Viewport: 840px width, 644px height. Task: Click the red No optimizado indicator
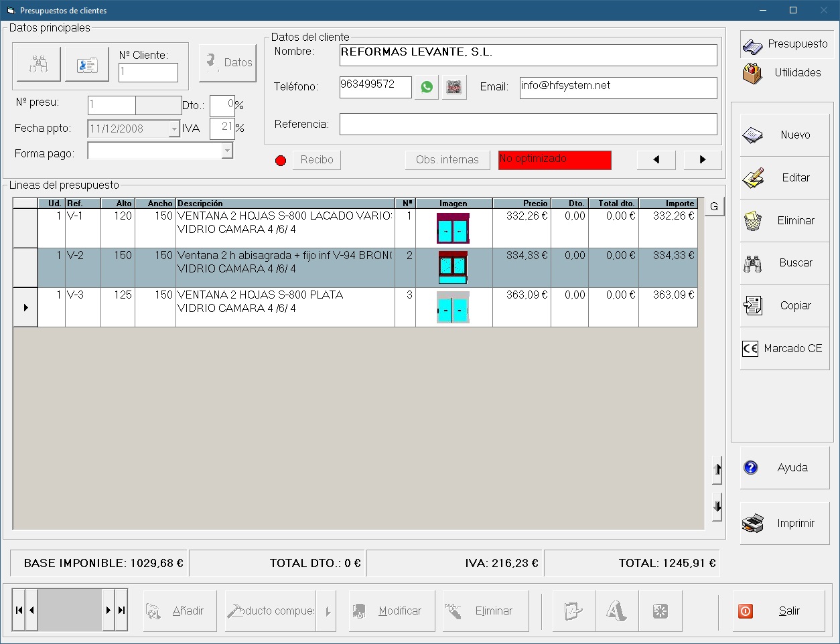pos(554,160)
